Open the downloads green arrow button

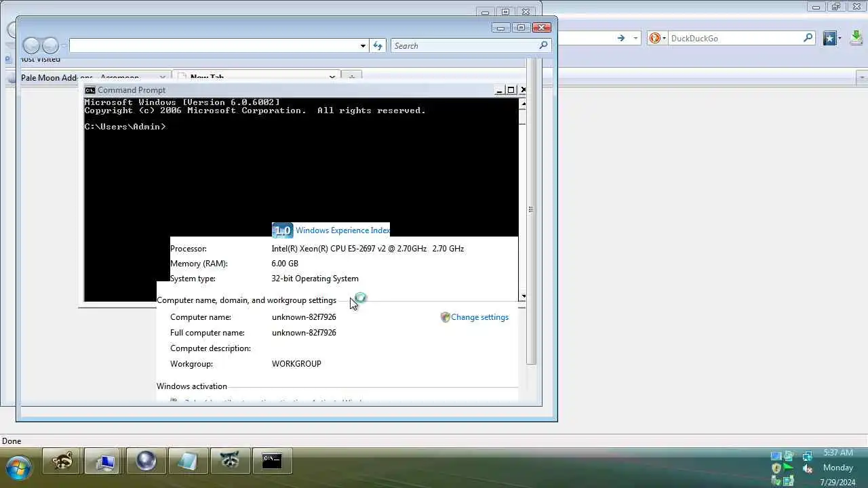pos(856,38)
